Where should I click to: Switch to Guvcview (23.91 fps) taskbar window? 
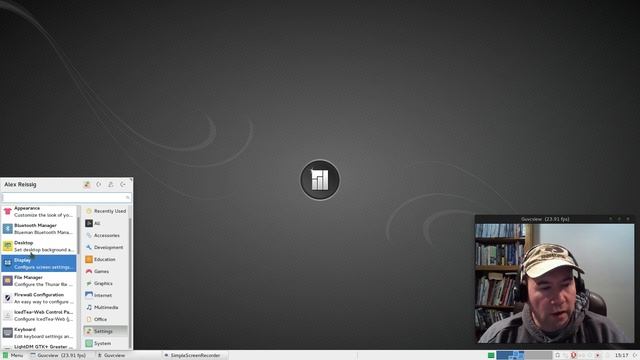pyautogui.click(x=59, y=356)
